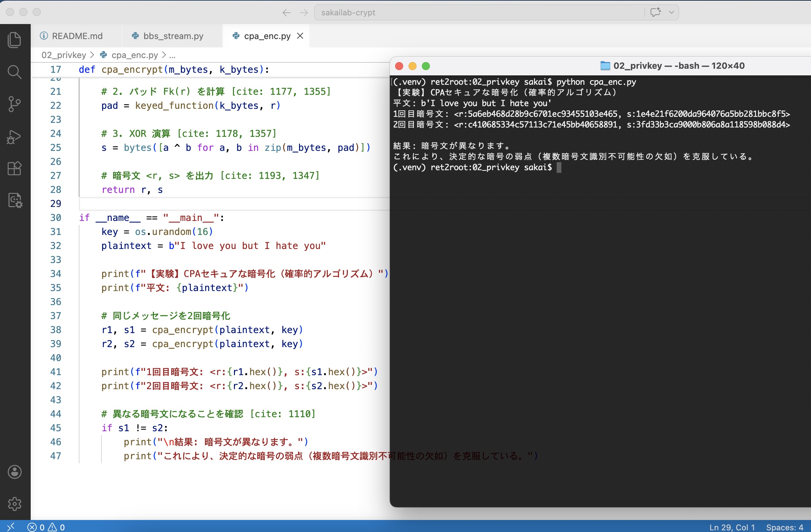The image size is (811, 532).
Task: Click the Spaces: 4 indentation setting
Action: (x=784, y=527)
